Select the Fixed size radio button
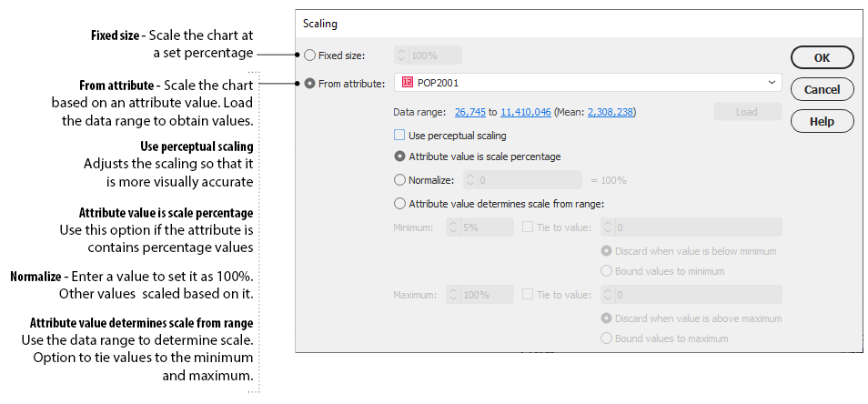Screen dimensions: 868x404 point(310,56)
